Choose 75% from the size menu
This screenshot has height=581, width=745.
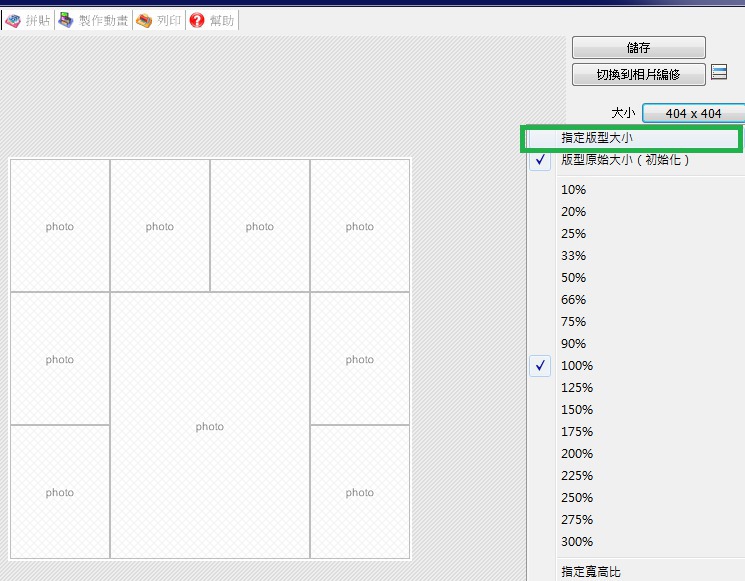click(x=637, y=322)
